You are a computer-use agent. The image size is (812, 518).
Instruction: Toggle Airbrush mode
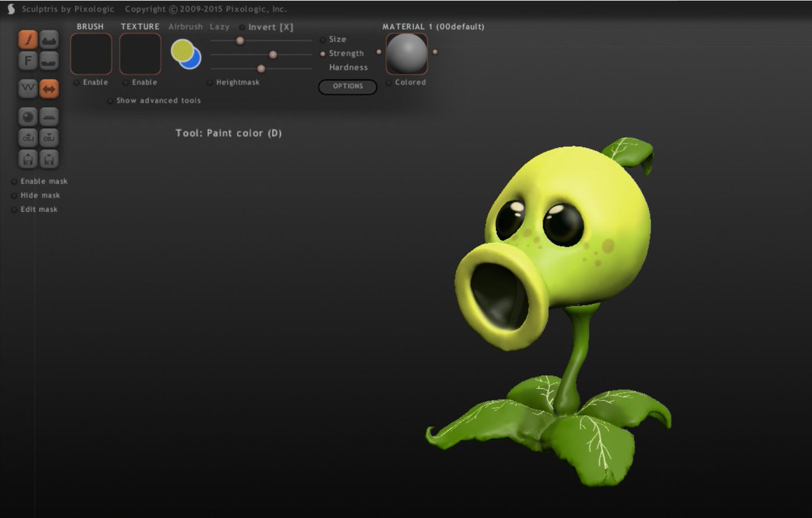point(185,27)
